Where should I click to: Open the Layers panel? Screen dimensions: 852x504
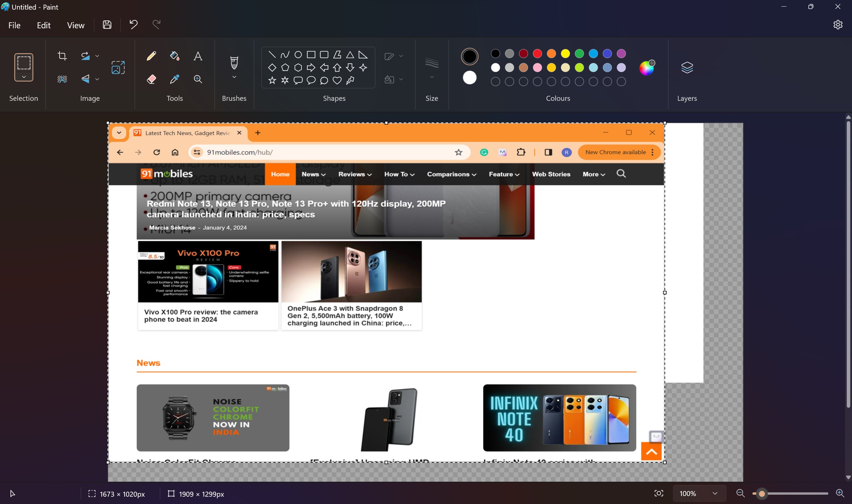click(x=687, y=67)
